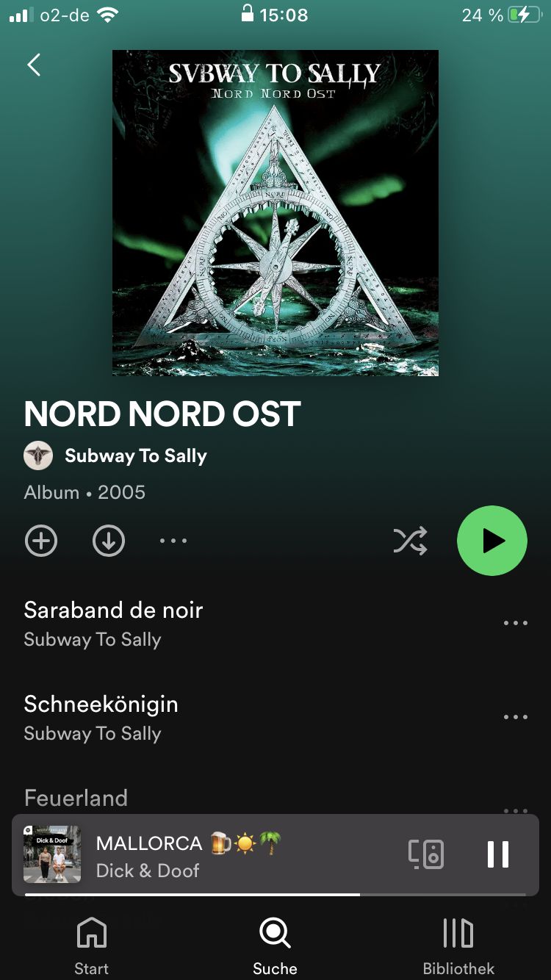This screenshot has height=980, width=551.
Task: Open the Bibliothek tab
Action: pos(458,947)
